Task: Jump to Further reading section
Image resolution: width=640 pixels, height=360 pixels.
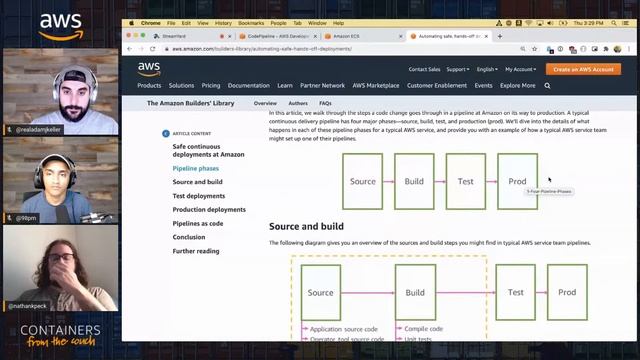Action: coord(196,251)
